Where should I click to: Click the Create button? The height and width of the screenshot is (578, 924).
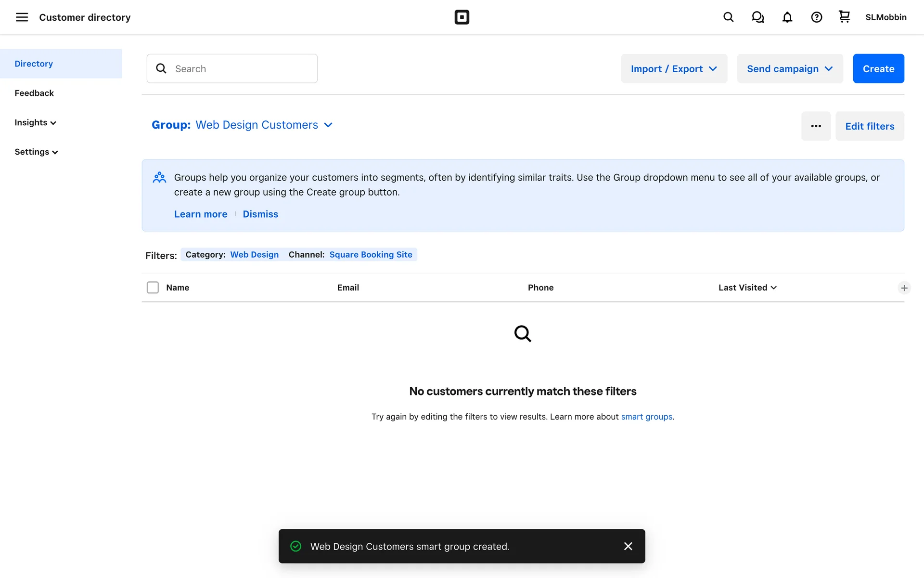pyautogui.click(x=878, y=69)
